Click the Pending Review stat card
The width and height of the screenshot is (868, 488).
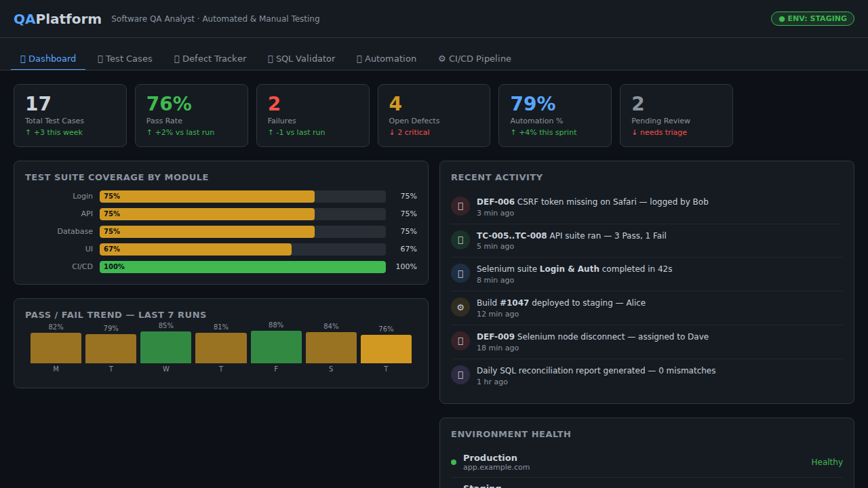click(x=675, y=115)
